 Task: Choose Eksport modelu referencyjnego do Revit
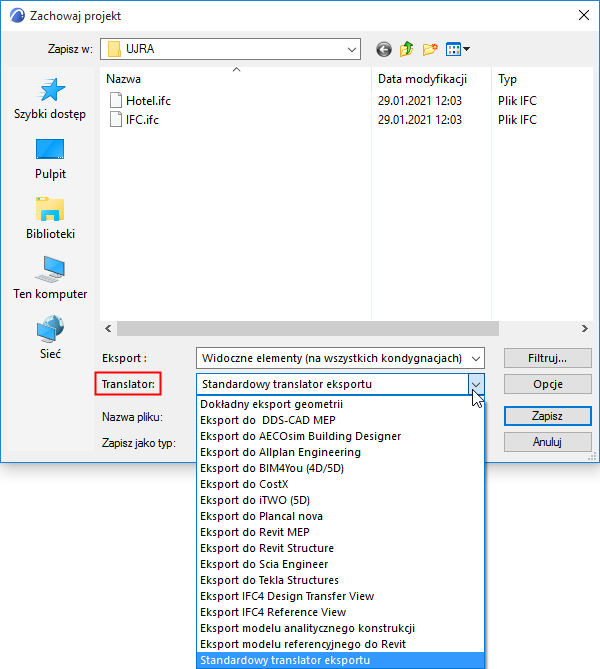(x=340, y=644)
